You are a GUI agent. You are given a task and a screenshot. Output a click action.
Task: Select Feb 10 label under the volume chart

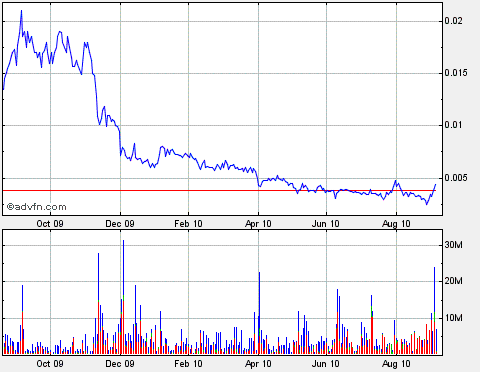pyautogui.click(x=188, y=363)
